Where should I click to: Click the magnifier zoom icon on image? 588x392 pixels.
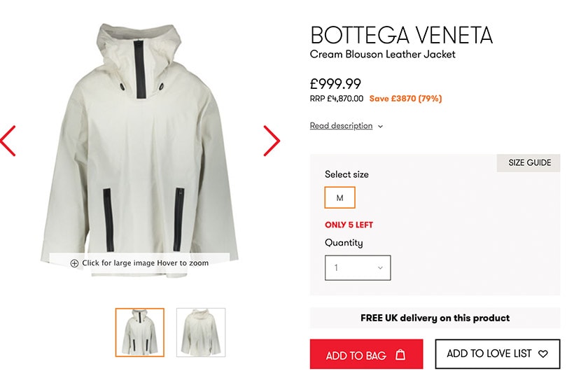[74, 263]
